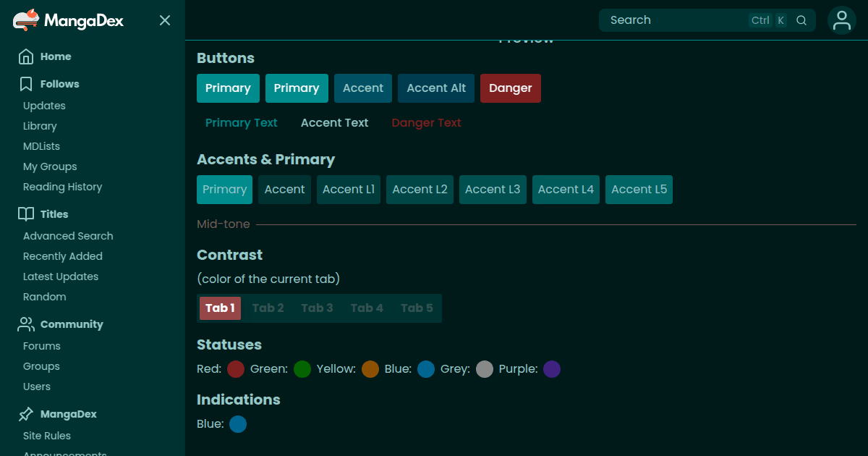The image size is (868, 456).
Task: Open MangaDex section label in sidebar
Action: pyautogui.click(x=69, y=414)
